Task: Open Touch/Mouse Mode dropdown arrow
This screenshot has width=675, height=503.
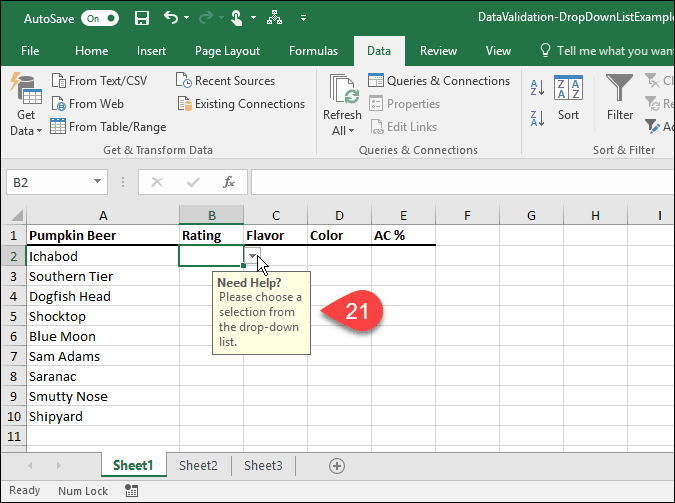Action: (254, 18)
